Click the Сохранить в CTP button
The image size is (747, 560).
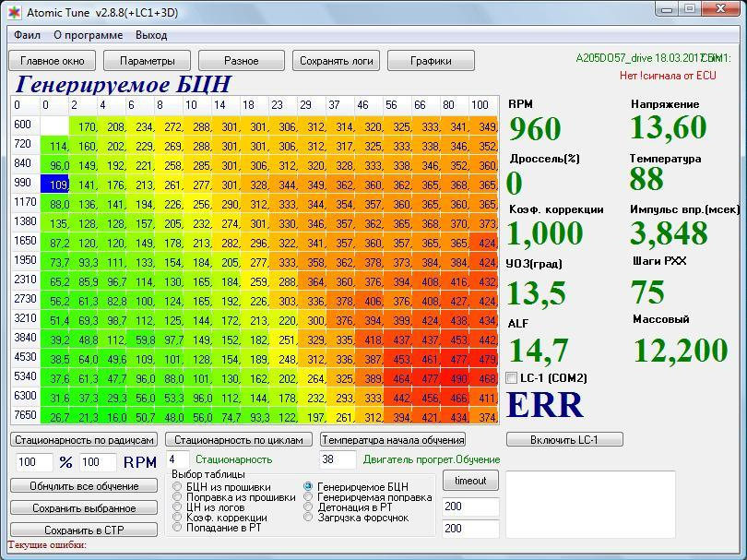coord(84,530)
